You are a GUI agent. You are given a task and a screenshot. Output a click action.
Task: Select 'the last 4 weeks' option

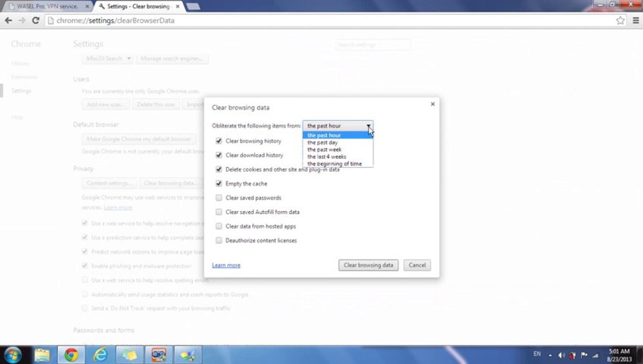pos(338,157)
